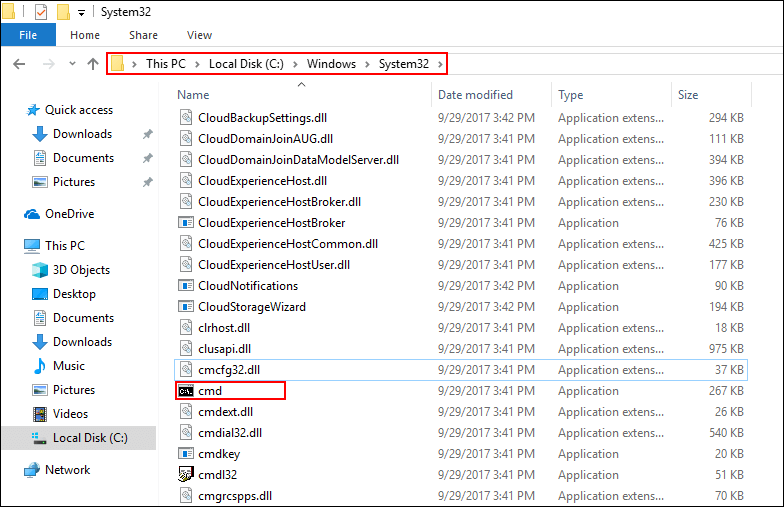Expand chevron after System32 breadcrumb

(x=440, y=64)
